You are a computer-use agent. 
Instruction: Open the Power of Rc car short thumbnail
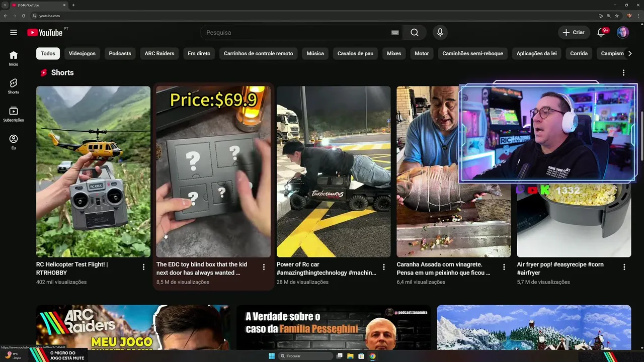pos(334,171)
